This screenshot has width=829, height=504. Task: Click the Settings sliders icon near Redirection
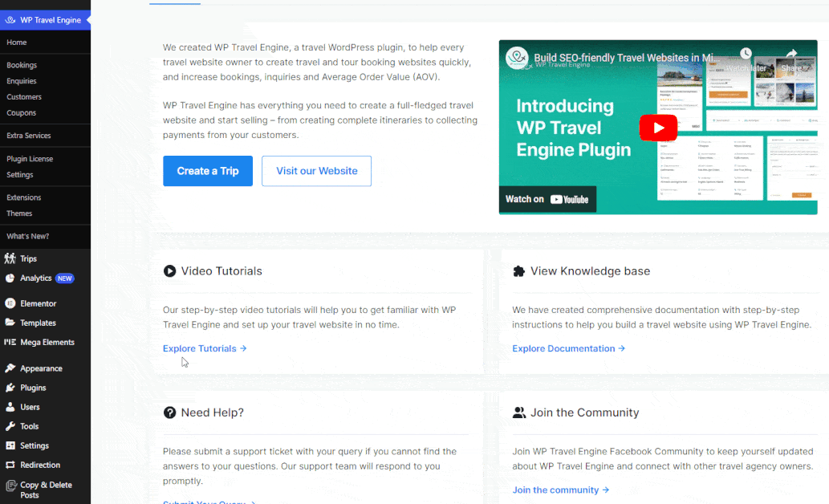coord(10,445)
